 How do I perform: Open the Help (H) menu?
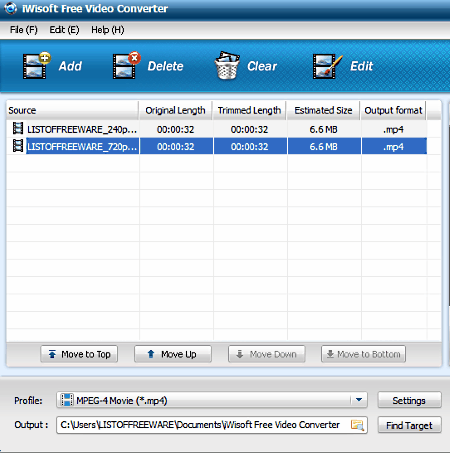[x=108, y=30]
